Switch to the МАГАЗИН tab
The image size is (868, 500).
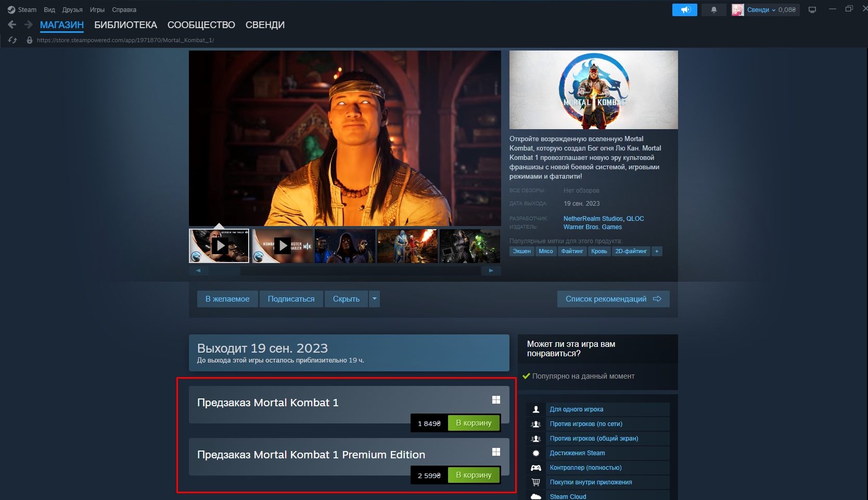[x=62, y=25]
